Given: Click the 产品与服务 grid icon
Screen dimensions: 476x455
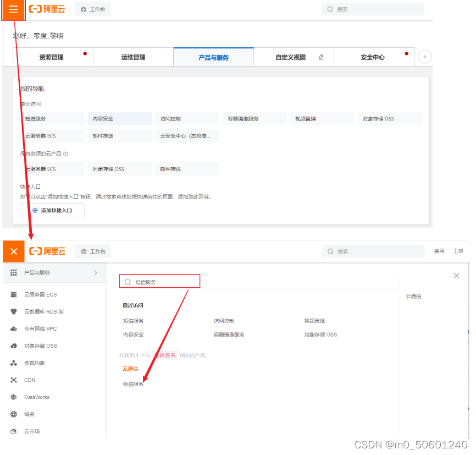Looking at the screenshot, I should (x=14, y=273).
